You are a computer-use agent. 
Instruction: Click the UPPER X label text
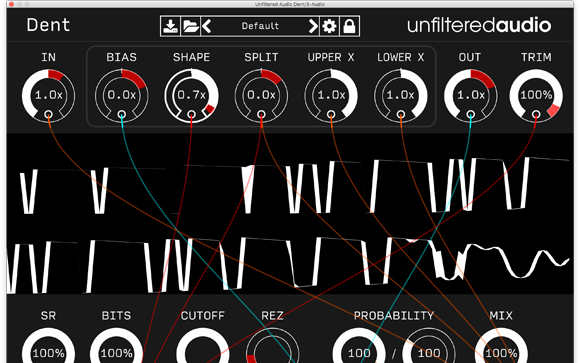point(331,57)
